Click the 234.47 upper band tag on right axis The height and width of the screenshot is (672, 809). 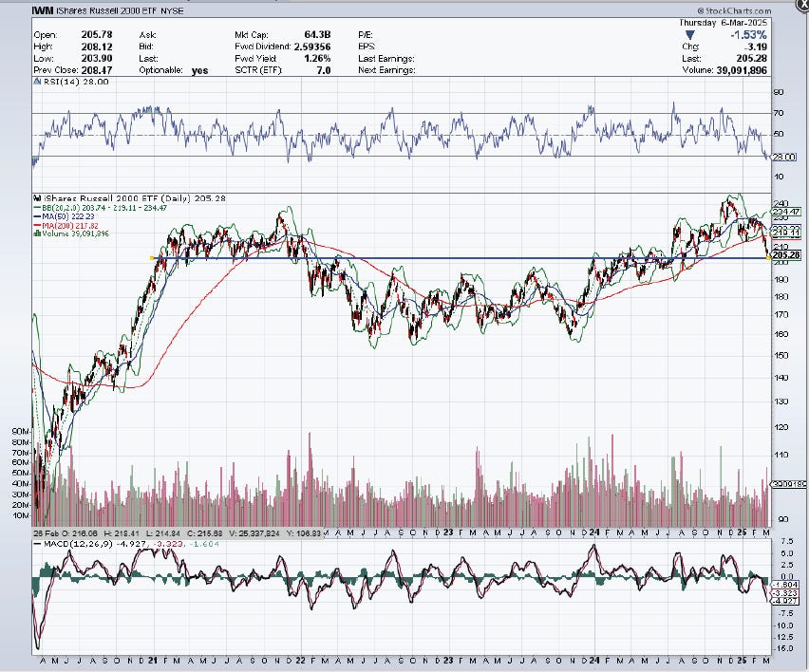point(787,212)
